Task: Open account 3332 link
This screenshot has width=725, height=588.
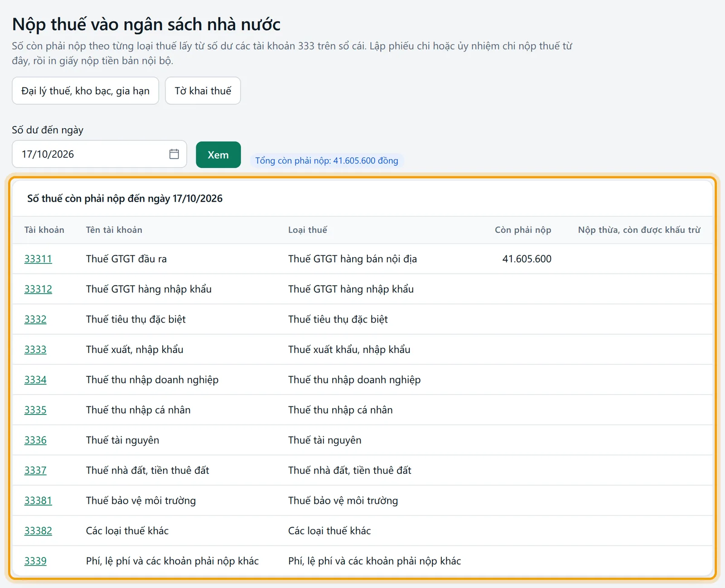Action: tap(35, 319)
